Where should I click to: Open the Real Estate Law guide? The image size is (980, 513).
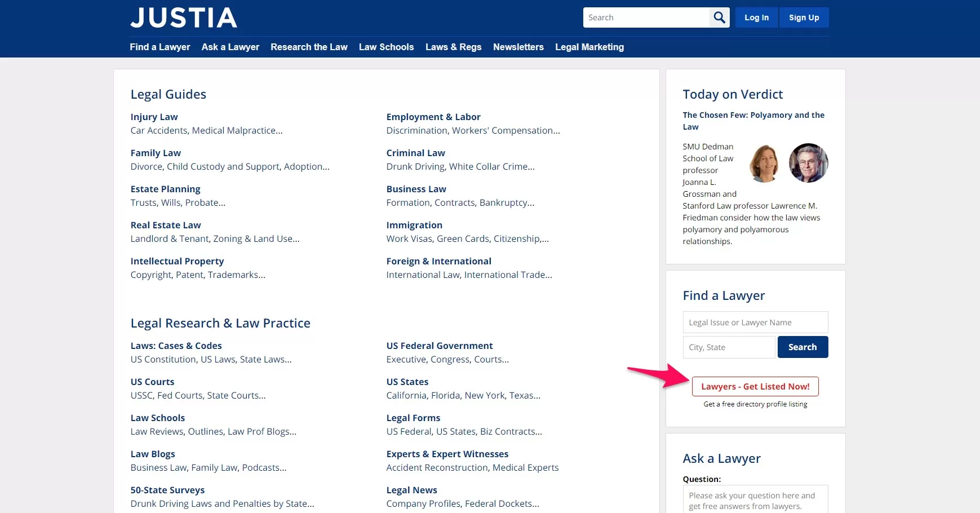[166, 225]
